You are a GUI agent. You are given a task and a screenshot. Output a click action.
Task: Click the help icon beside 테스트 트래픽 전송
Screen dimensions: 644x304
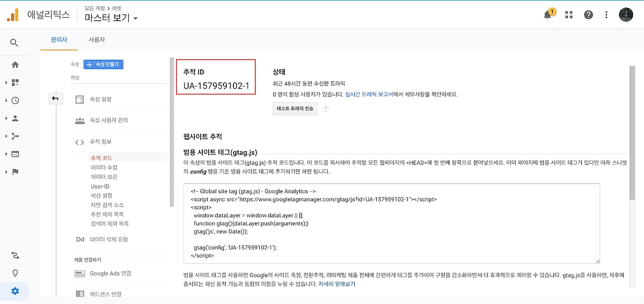point(326,109)
